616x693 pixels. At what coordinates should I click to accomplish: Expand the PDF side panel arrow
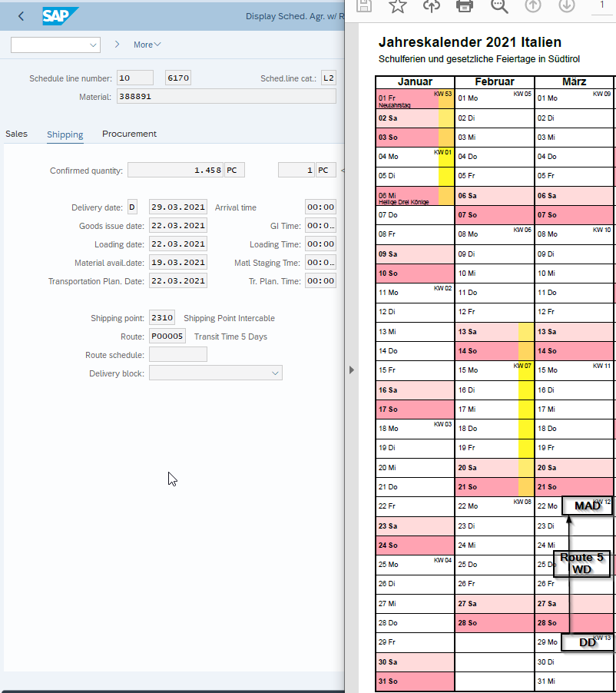tap(352, 370)
